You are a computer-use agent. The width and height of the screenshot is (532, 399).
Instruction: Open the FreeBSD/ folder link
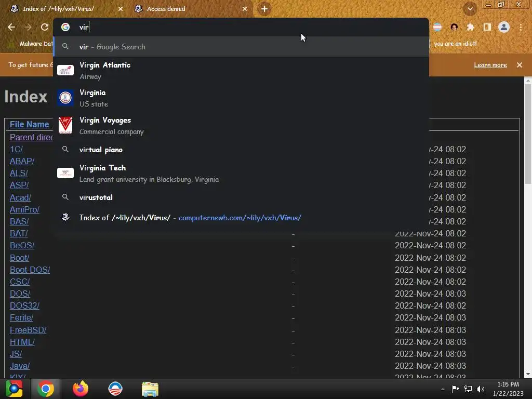(x=28, y=330)
